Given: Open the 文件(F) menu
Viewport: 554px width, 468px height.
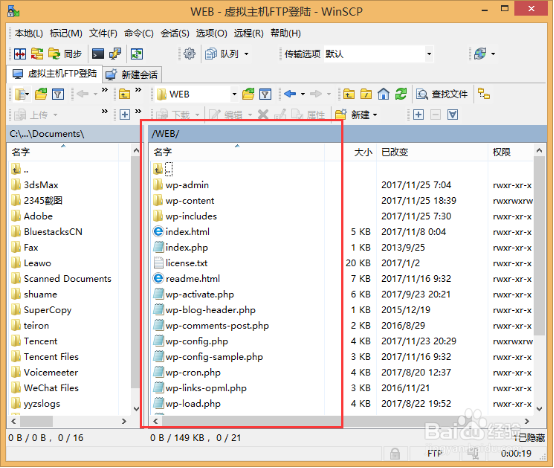Looking at the screenshot, I should point(103,33).
